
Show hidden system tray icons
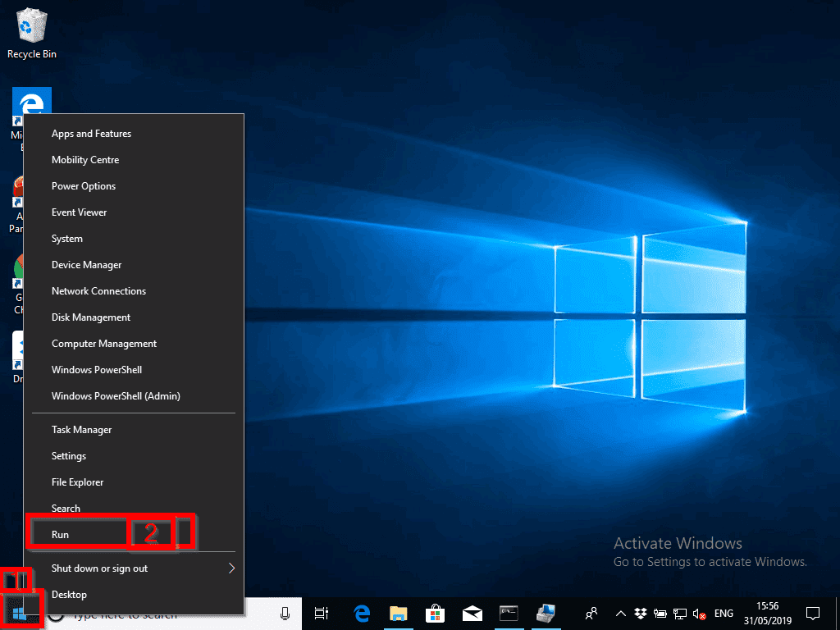coord(620,614)
